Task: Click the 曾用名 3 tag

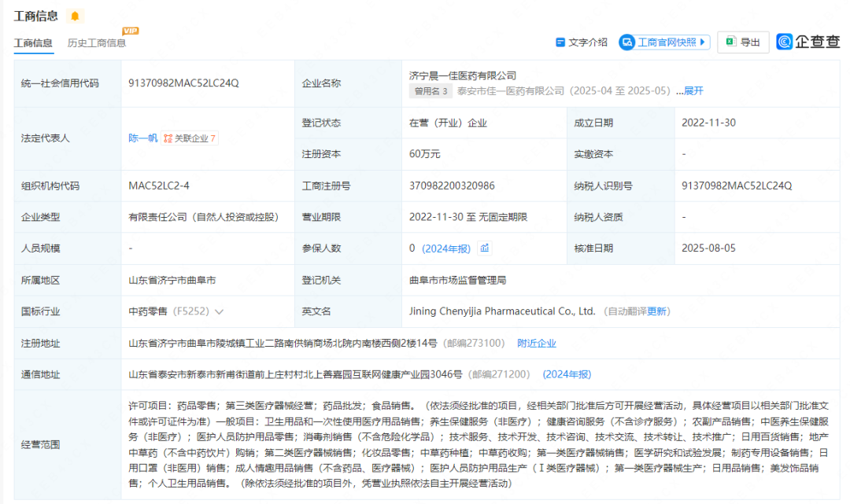Action: pyautogui.click(x=431, y=91)
